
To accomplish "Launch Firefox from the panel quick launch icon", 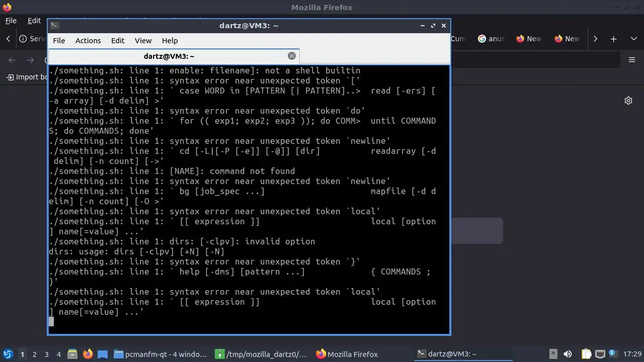I will 88,354.
